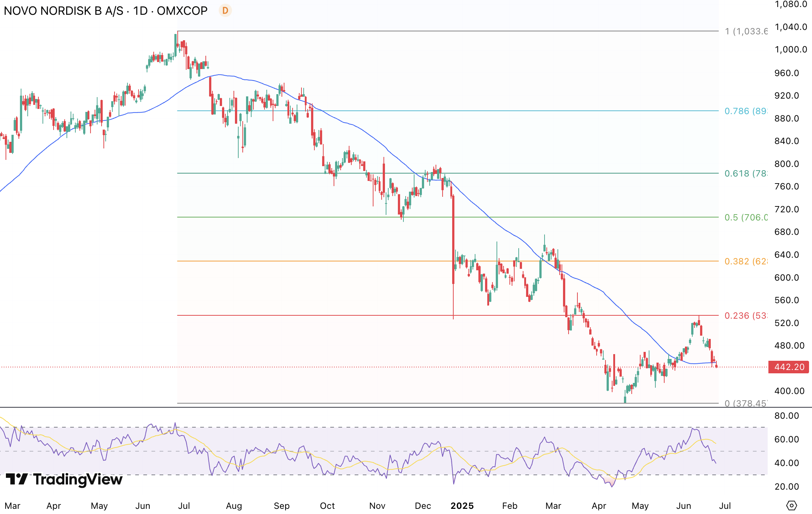Viewport: 812px width, 514px height.
Task: Click the 560.0 price axis label
Action: click(787, 300)
